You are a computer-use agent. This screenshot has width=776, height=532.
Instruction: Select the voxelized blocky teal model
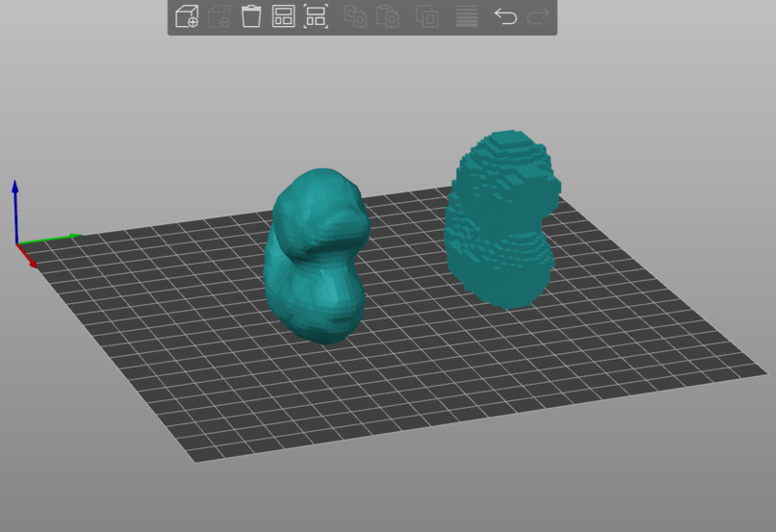point(503,219)
